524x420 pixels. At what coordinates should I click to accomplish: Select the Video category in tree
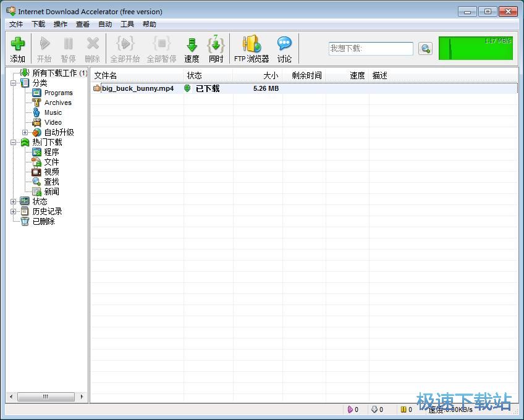tap(53, 122)
